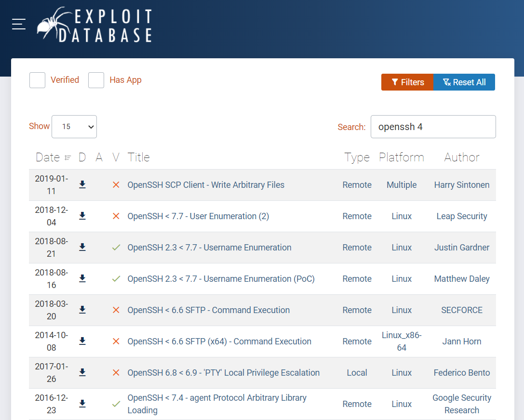This screenshot has width=524, height=420.
Task: Click the Date column sort icon
Action: click(68, 157)
